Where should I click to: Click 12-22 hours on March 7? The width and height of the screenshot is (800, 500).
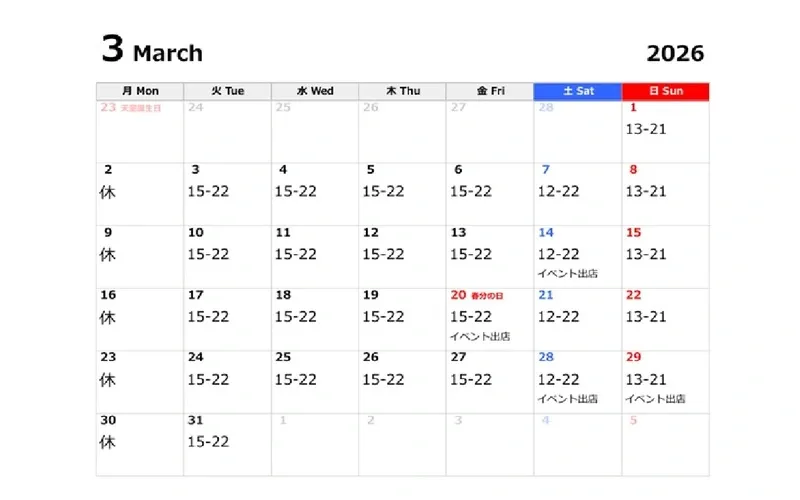[558, 191]
